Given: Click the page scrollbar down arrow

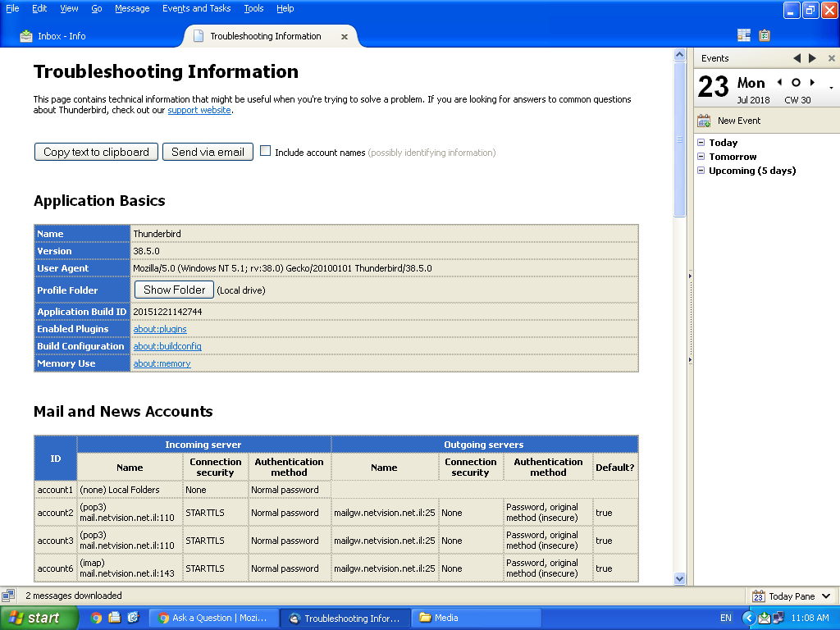Looking at the screenshot, I should coord(679,578).
